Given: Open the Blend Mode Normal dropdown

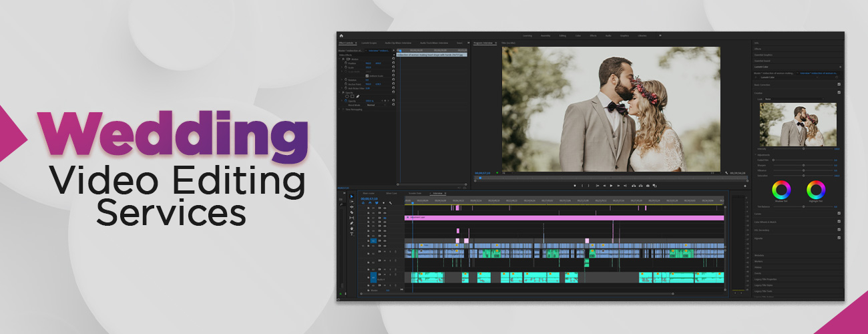Looking at the screenshot, I should (x=377, y=105).
